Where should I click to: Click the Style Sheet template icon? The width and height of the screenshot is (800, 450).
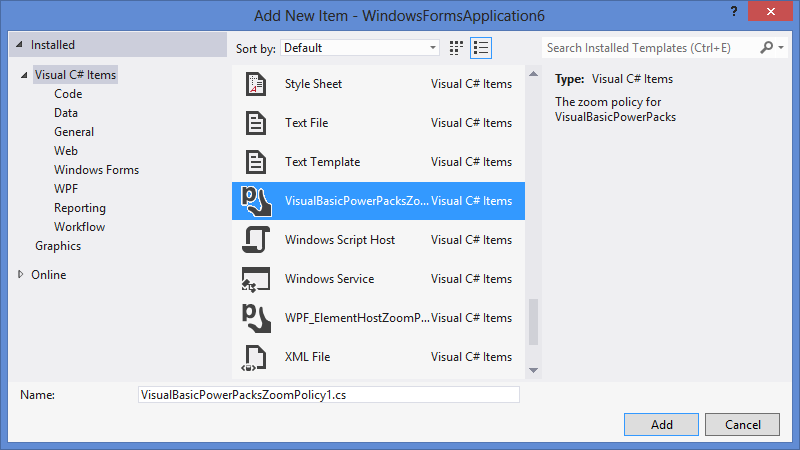(255, 85)
